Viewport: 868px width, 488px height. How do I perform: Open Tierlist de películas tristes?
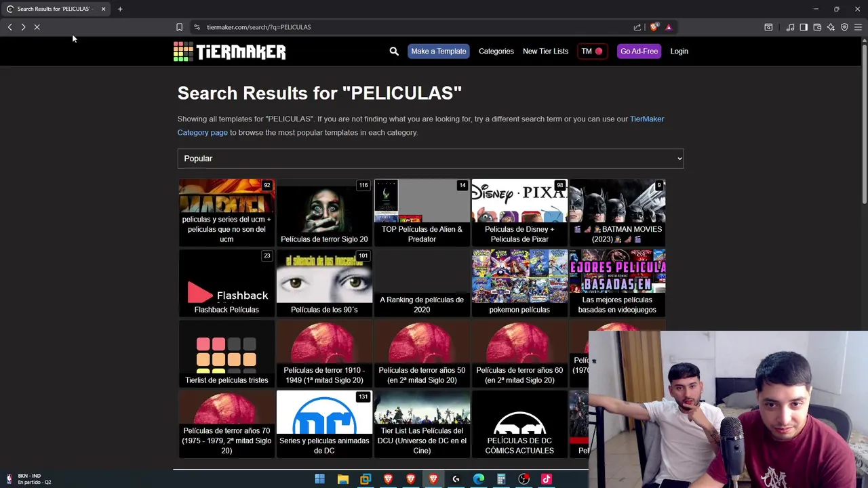click(226, 353)
